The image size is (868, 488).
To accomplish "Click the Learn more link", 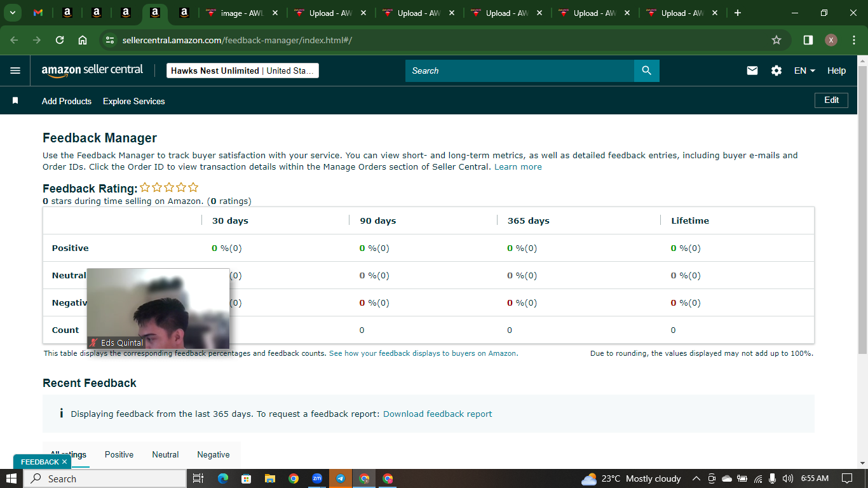I will click(519, 166).
